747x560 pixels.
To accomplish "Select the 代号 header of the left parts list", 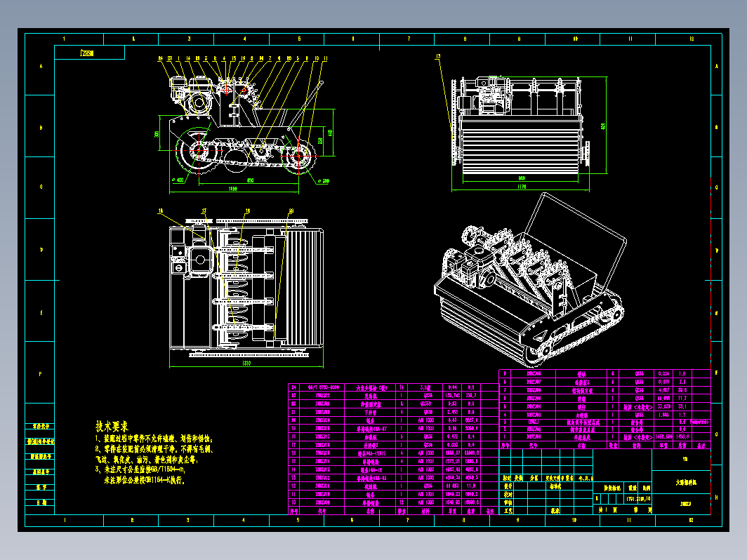I will (x=322, y=511).
